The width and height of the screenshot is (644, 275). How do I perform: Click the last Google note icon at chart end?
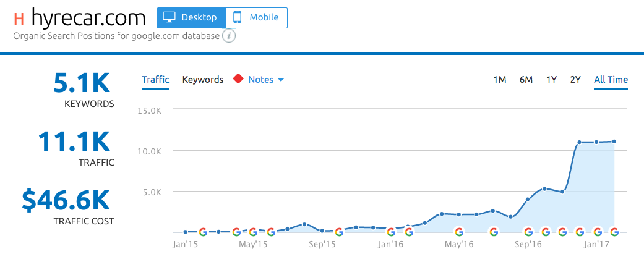[x=614, y=232]
